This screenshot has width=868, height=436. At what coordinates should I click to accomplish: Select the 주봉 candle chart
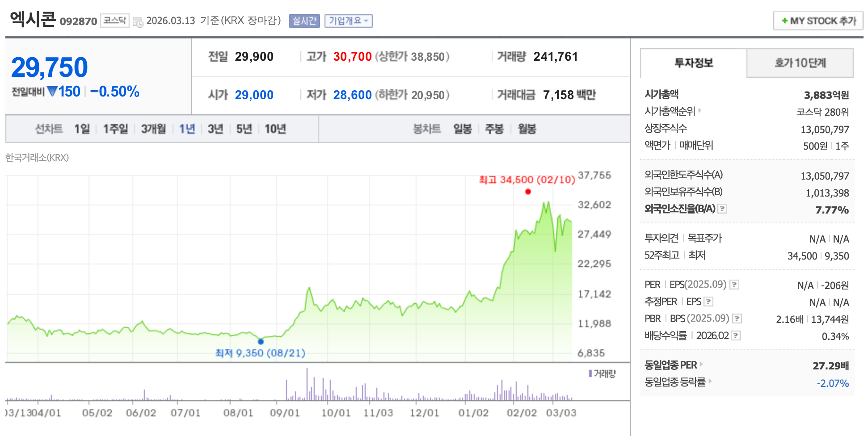[x=494, y=129]
